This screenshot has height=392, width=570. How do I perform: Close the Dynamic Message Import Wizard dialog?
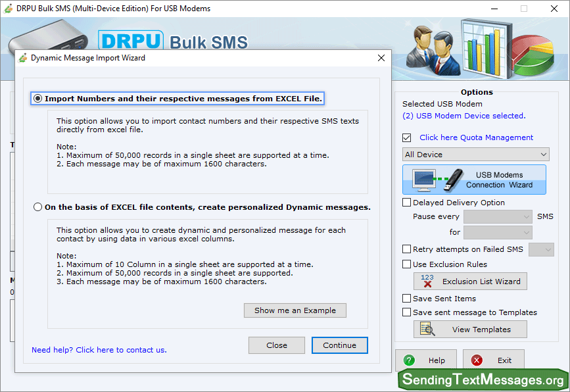[381, 58]
